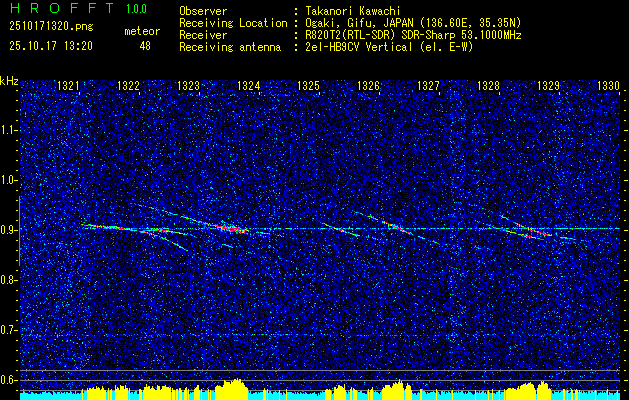Click the bright meteor echo near 1324

232,229
